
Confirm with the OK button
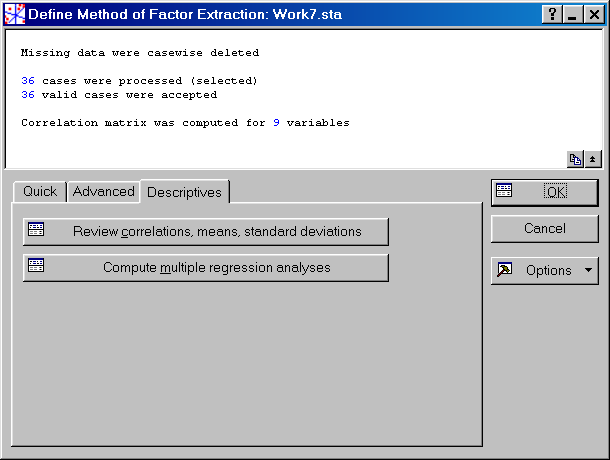[545, 192]
